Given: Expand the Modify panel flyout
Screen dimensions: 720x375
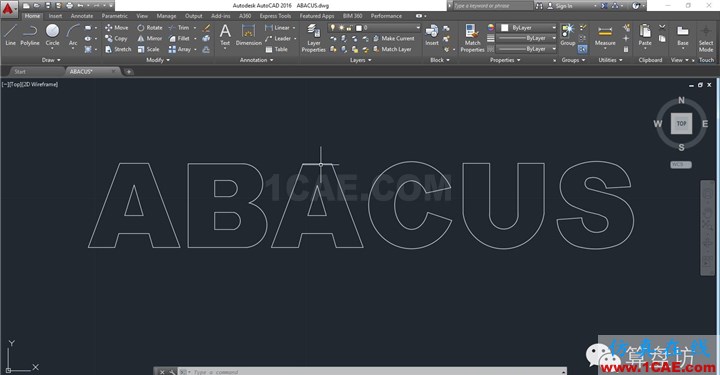Looking at the screenshot, I should 158,60.
